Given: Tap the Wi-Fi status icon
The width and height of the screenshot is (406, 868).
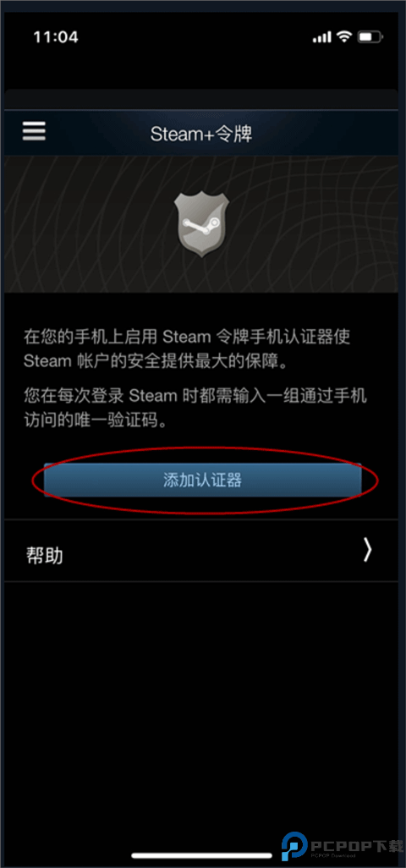Looking at the screenshot, I should [344, 37].
